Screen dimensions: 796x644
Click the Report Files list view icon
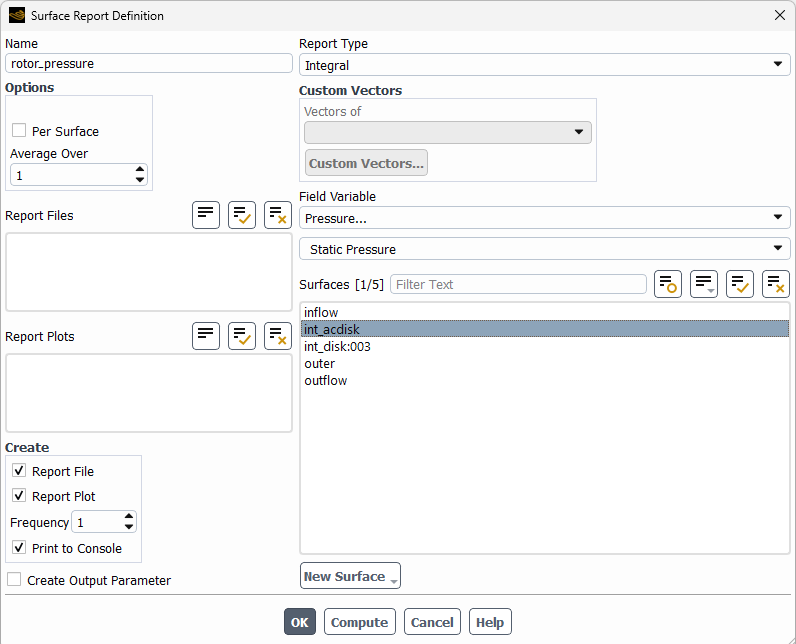coord(206,215)
